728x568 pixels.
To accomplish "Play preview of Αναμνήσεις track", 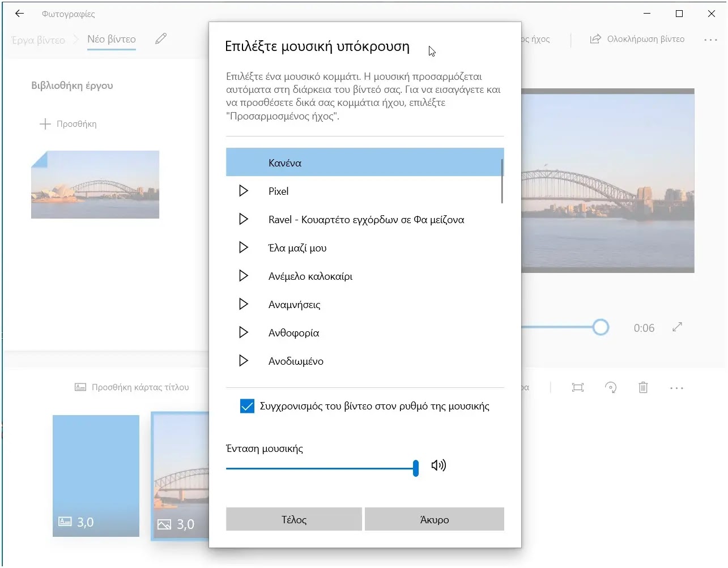I will [x=244, y=304].
